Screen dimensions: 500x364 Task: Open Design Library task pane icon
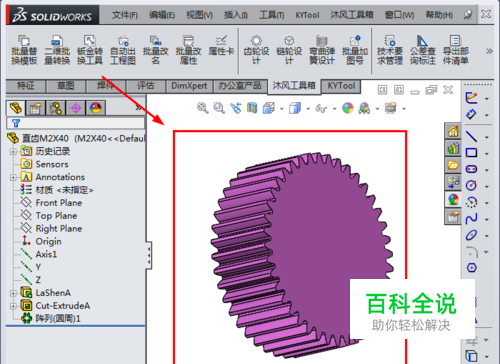coord(453,148)
